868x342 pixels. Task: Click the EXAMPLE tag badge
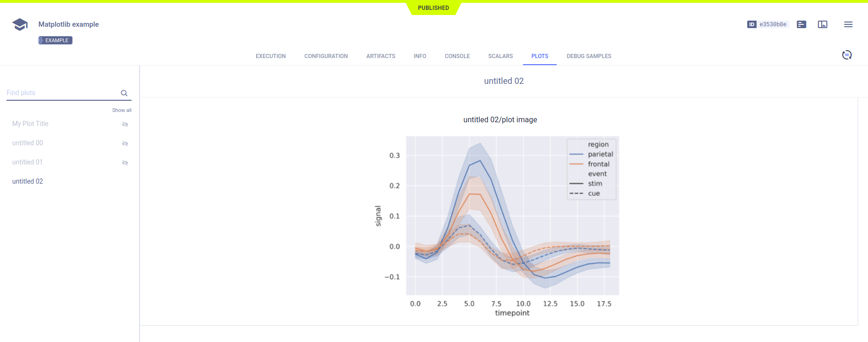55,40
